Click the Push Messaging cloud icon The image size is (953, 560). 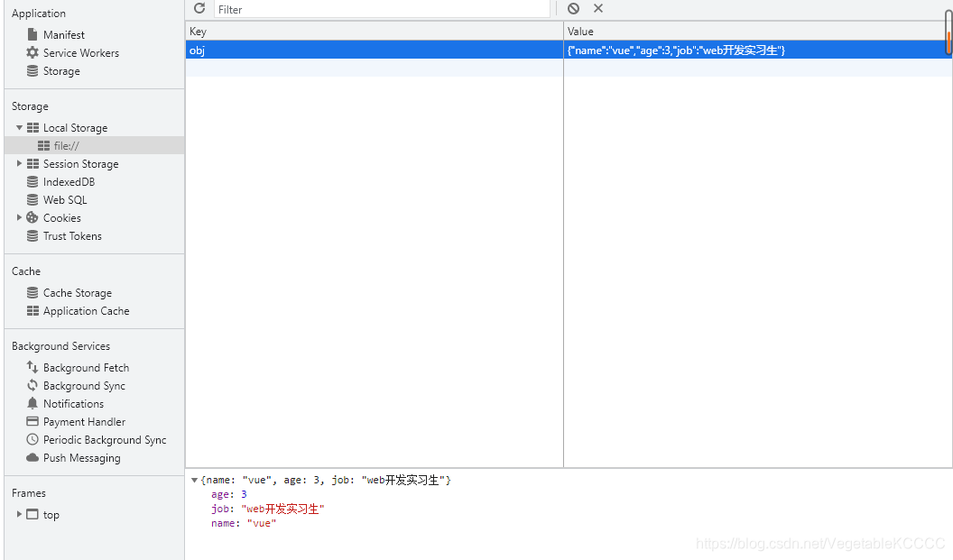click(32, 457)
